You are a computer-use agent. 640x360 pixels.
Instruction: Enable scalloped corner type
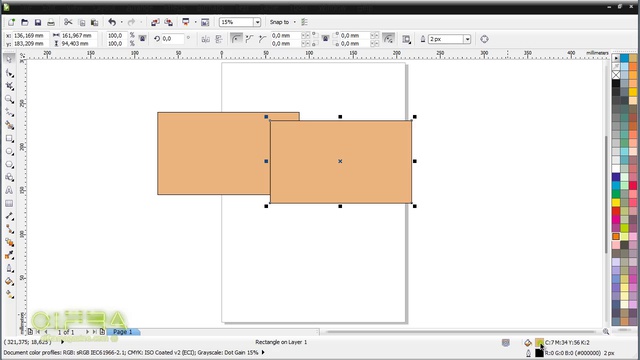pos(249,39)
